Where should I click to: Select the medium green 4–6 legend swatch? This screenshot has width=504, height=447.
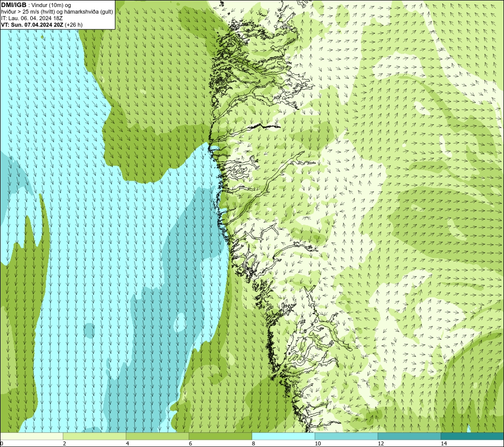157,436
